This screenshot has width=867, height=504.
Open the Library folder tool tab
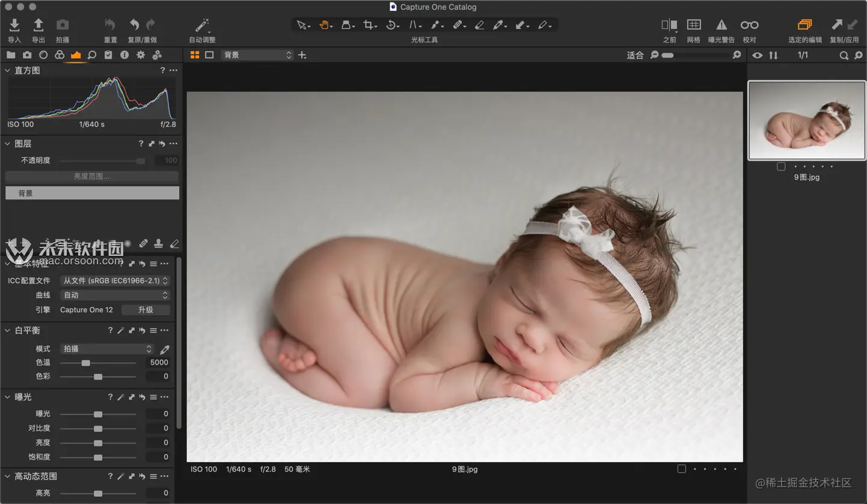click(x=11, y=55)
